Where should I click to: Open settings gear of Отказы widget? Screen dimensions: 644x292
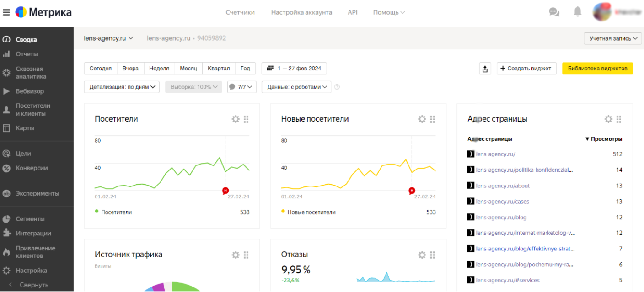422,255
